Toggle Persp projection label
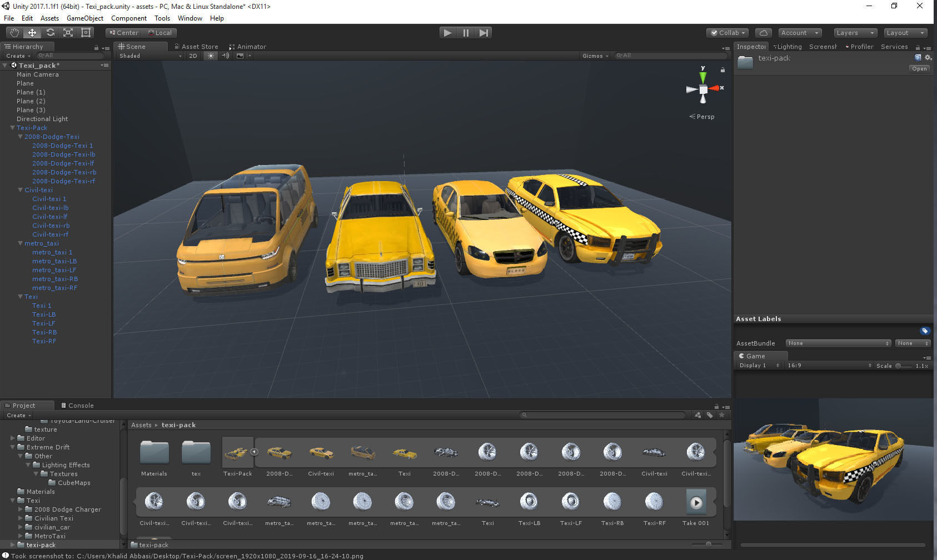This screenshot has width=937, height=560. click(x=702, y=117)
